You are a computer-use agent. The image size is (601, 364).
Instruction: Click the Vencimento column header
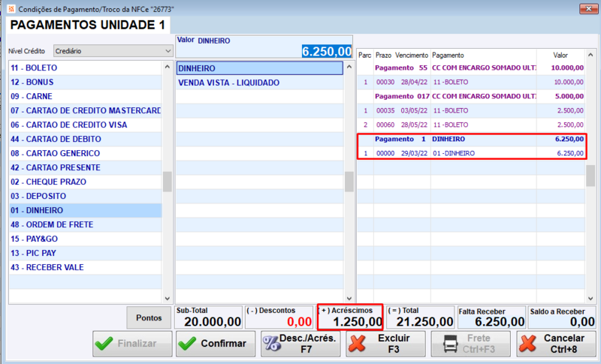coord(412,55)
